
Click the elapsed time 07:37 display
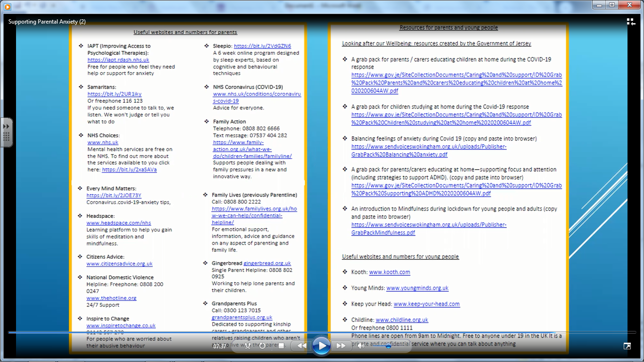point(219,346)
